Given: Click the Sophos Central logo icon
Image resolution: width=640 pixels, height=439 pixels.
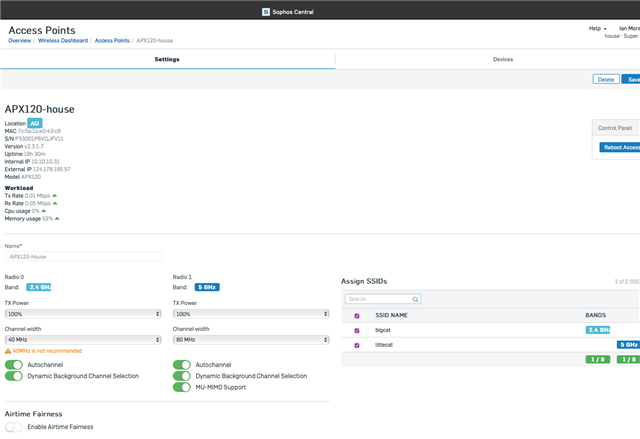Looking at the screenshot, I should 266,12.
